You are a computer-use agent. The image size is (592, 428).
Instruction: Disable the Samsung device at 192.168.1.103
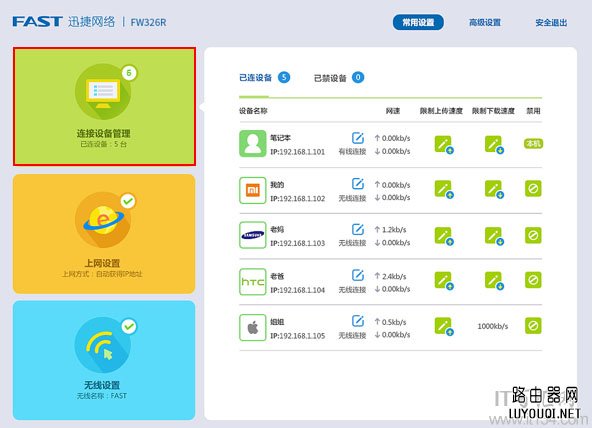click(x=533, y=235)
